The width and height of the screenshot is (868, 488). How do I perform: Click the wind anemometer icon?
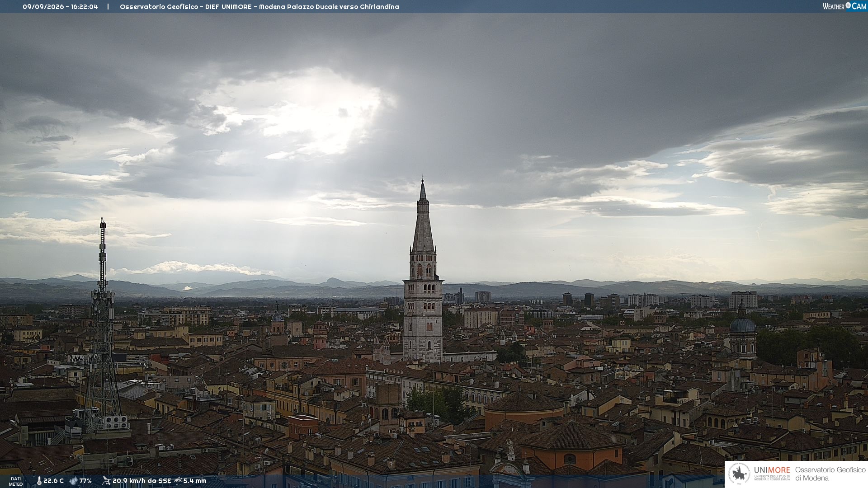click(x=106, y=481)
